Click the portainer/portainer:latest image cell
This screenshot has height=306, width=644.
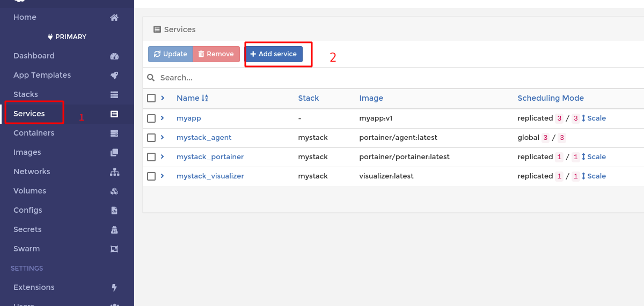(405, 156)
